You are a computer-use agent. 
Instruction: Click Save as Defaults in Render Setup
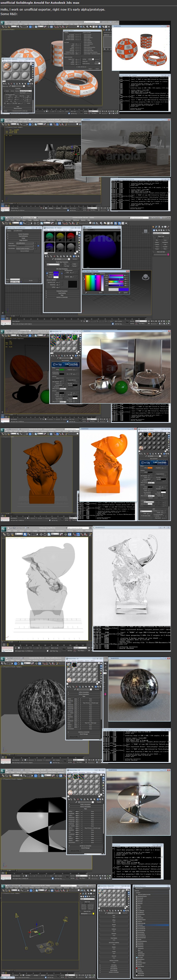coord(25,251)
